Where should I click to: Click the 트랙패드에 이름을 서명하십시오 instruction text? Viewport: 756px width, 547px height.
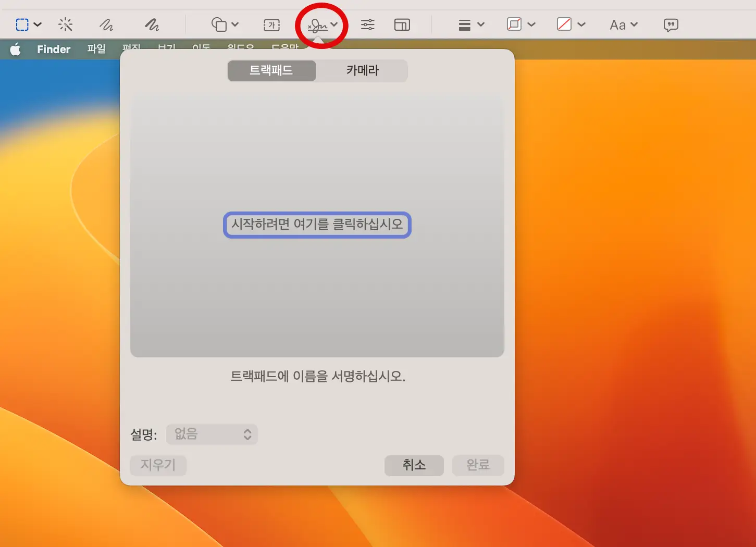318,376
